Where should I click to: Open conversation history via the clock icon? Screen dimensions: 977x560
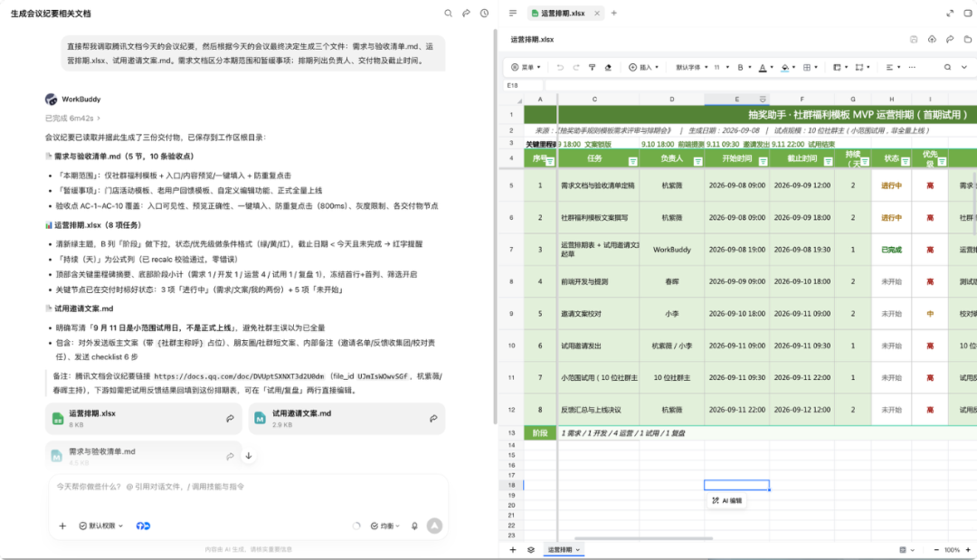point(484,13)
